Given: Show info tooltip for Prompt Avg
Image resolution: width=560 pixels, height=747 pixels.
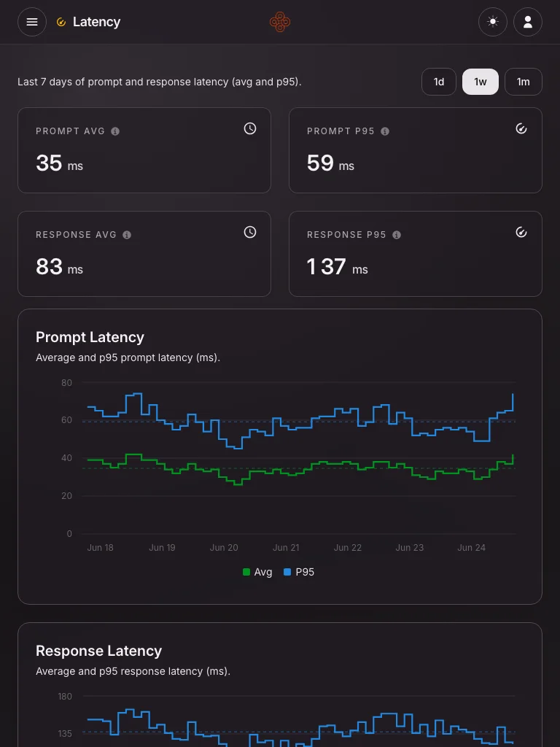Looking at the screenshot, I should [115, 131].
